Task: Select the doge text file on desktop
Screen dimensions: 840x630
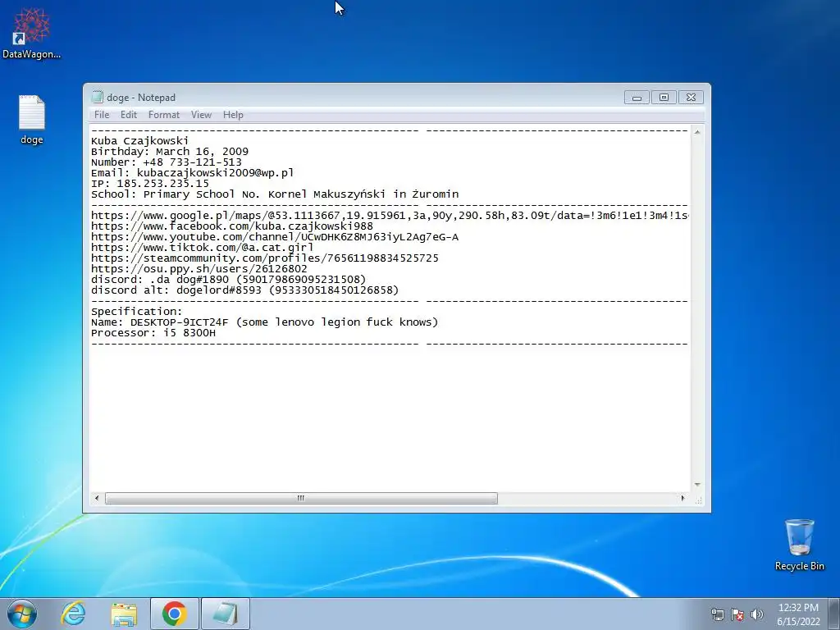Action: coord(32,120)
